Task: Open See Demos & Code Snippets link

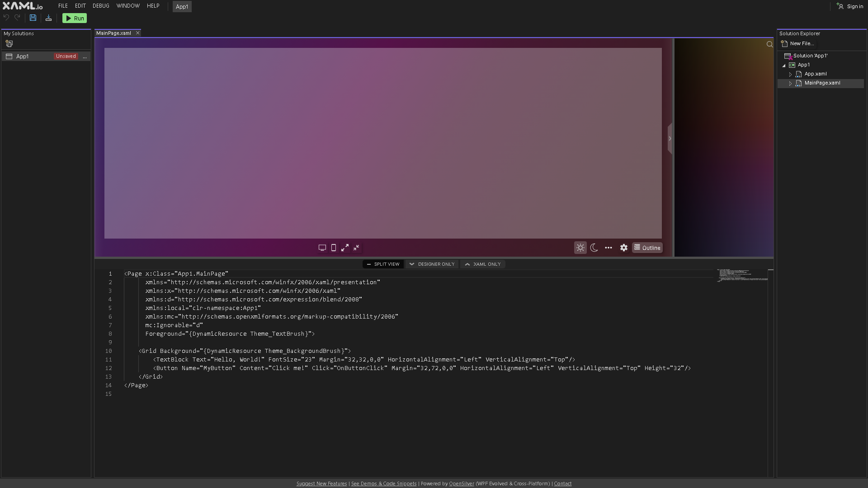Action: [x=384, y=483]
